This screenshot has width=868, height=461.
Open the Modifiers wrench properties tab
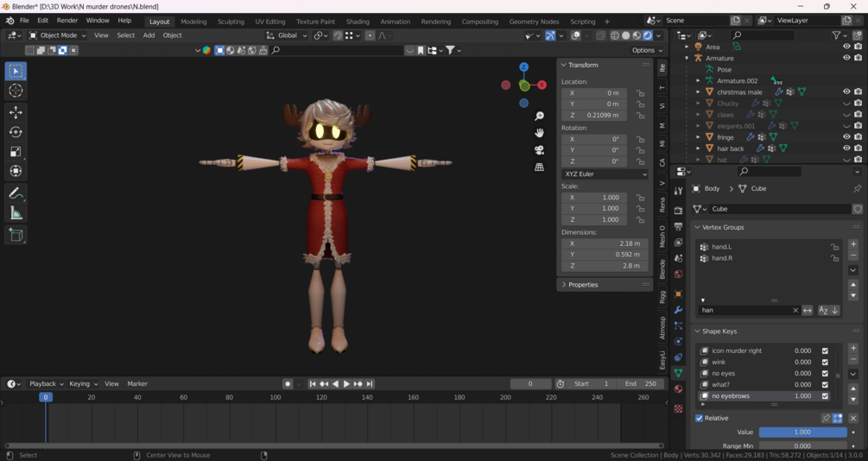[678, 310]
